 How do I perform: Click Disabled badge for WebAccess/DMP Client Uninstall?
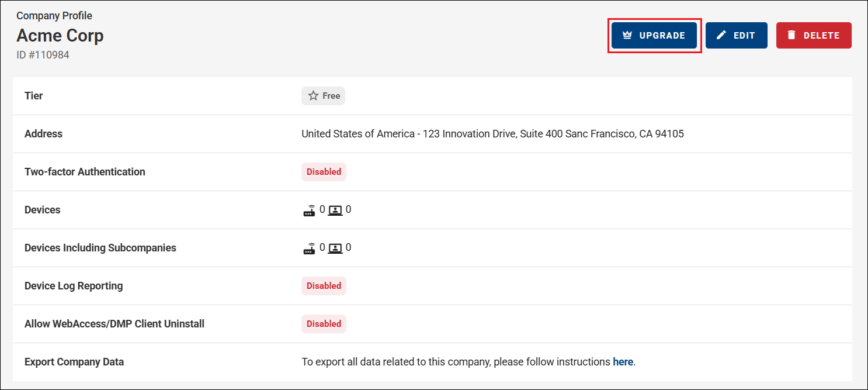pyautogui.click(x=324, y=324)
